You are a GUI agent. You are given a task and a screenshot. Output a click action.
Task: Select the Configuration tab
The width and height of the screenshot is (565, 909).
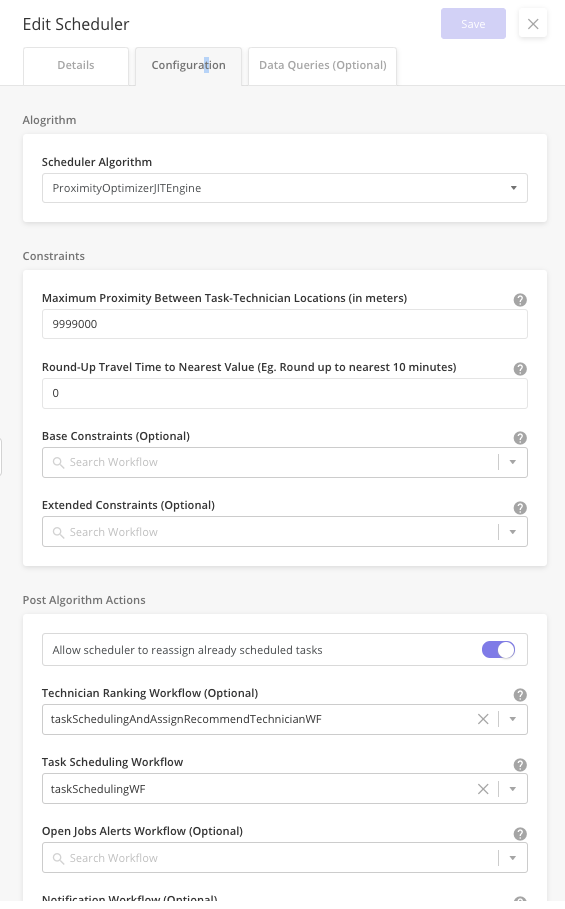coord(188,66)
